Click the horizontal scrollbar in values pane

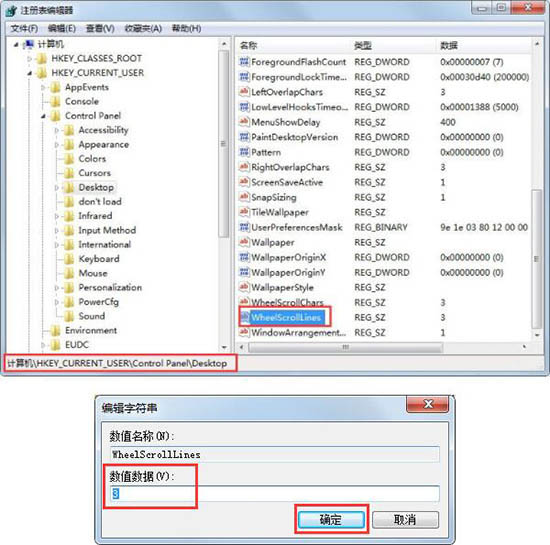346,347
